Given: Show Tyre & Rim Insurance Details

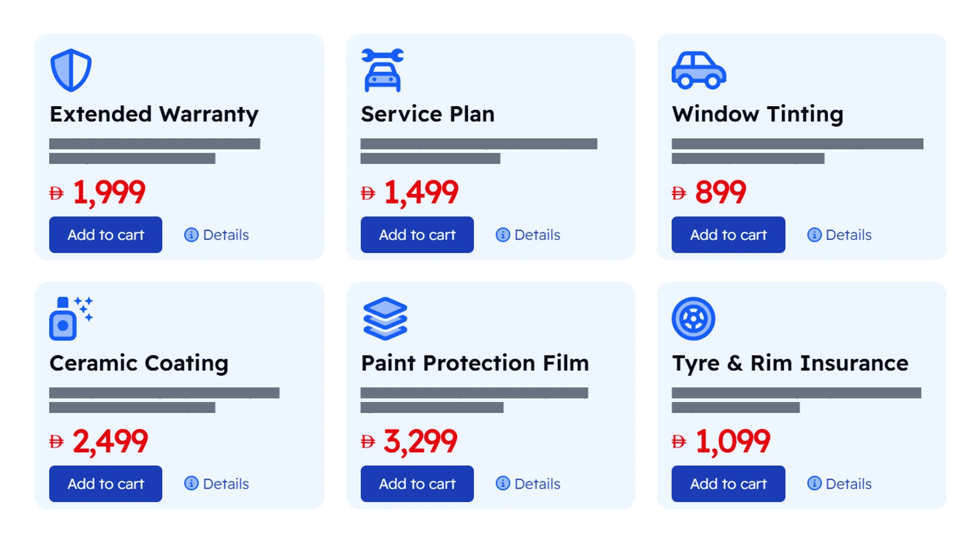Looking at the screenshot, I should (840, 484).
